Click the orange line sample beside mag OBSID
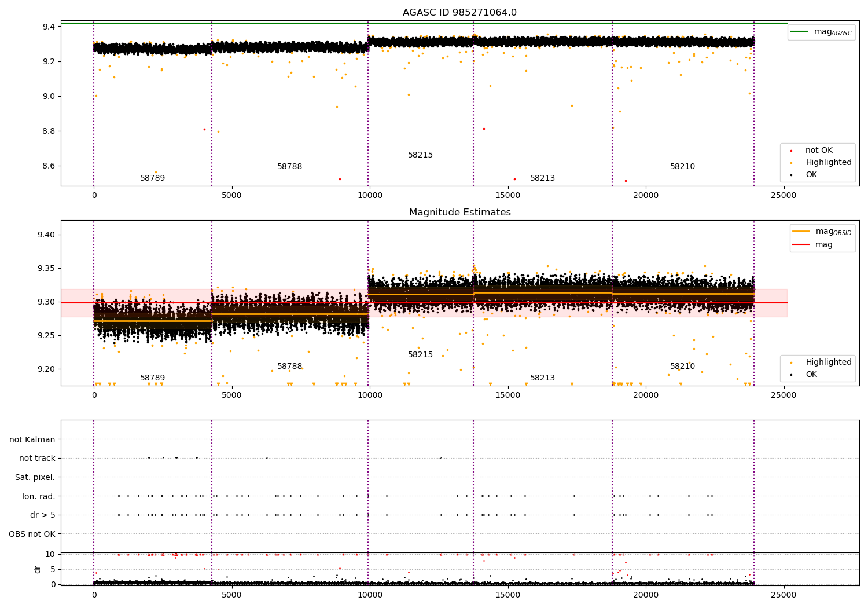The height and width of the screenshot is (608, 868). pyautogui.click(x=801, y=232)
